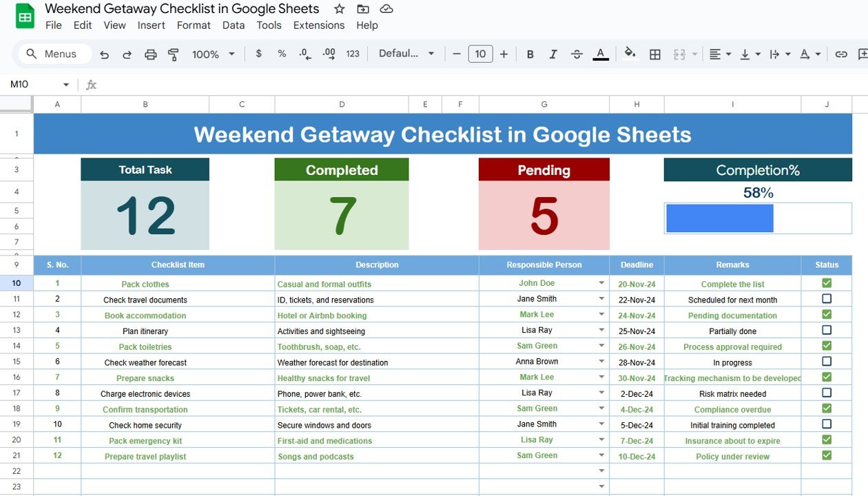This screenshot has width=868, height=496.
Task: Click the function fx icon
Action: (x=91, y=85)
